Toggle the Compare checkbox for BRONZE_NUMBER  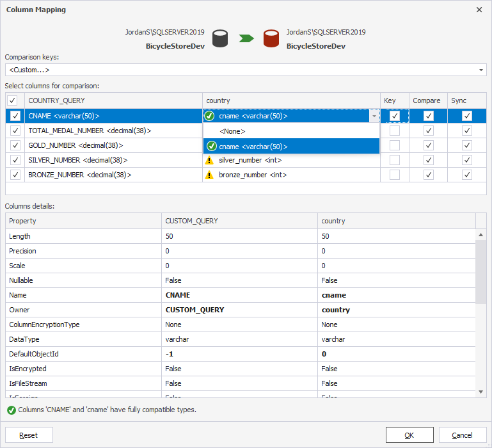[429, 175]
